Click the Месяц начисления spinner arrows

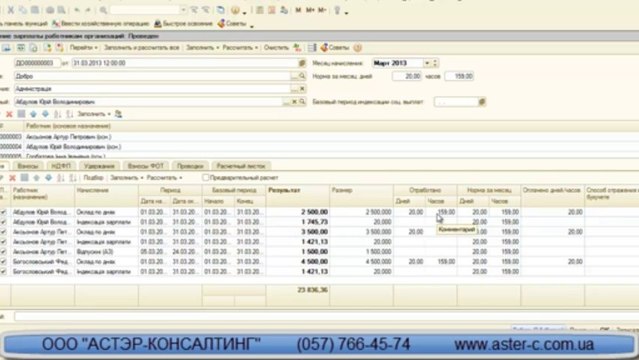pyautogui.click(x=435, y=63)
